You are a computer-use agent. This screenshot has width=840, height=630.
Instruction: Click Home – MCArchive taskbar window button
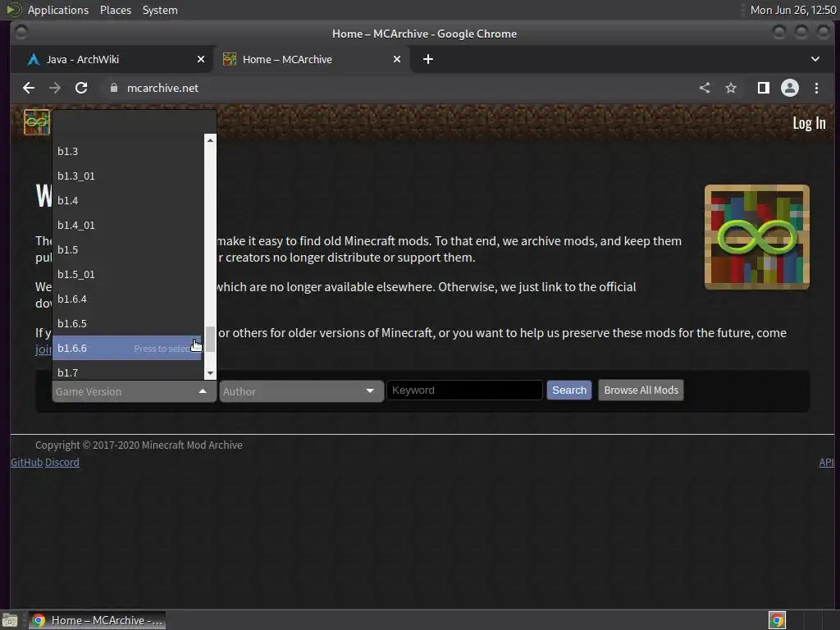97,620
